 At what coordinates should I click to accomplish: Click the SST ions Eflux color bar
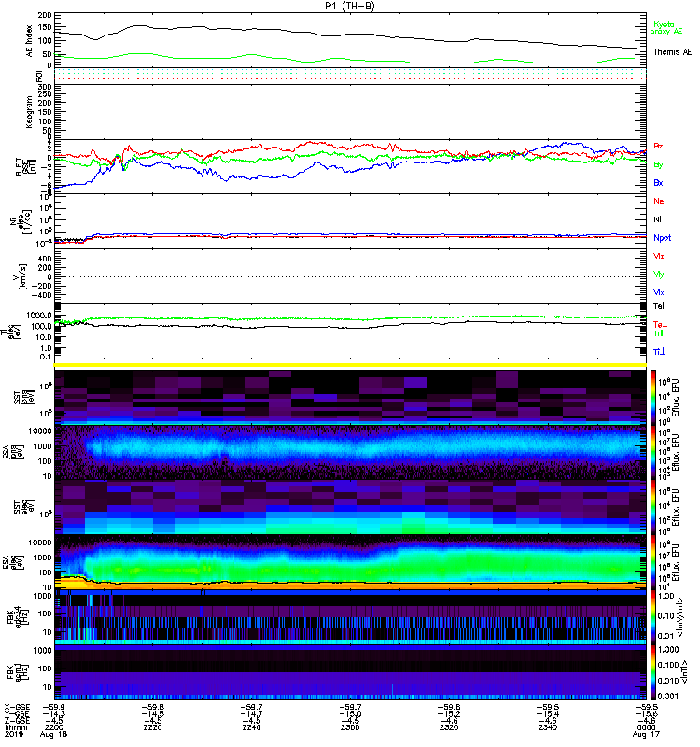[653, 397]
